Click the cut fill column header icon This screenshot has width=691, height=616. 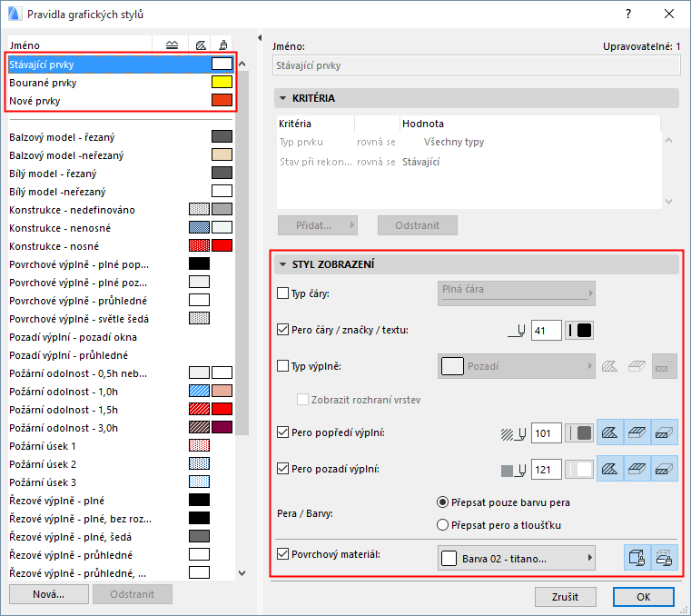(x=172, y=45)
